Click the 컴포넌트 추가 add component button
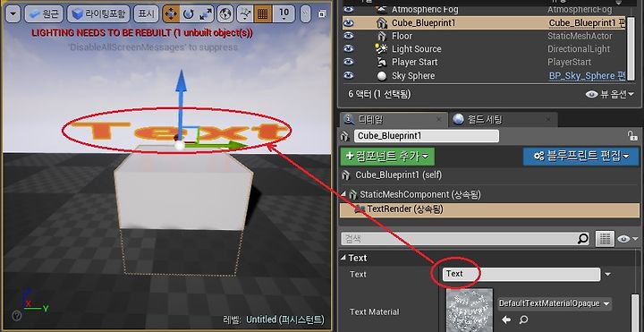Image resolution: width=644 pixels, height=332 pixels. (387, 157)
